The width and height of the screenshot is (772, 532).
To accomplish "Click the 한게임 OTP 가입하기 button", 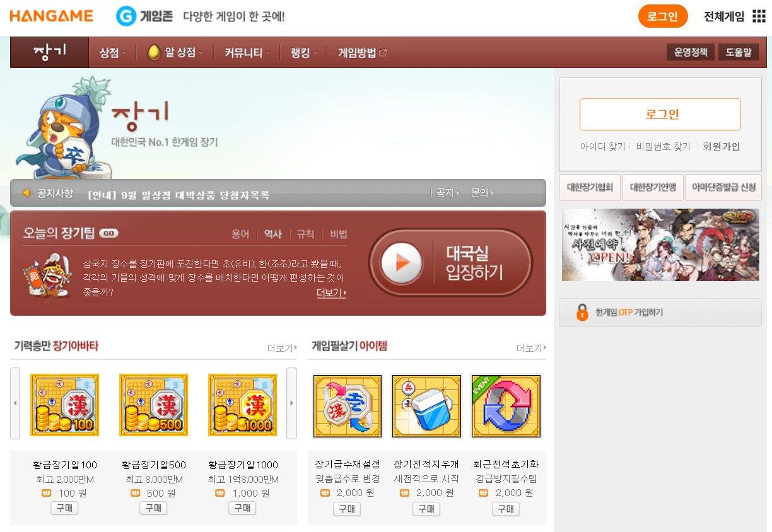I will 660,312.
